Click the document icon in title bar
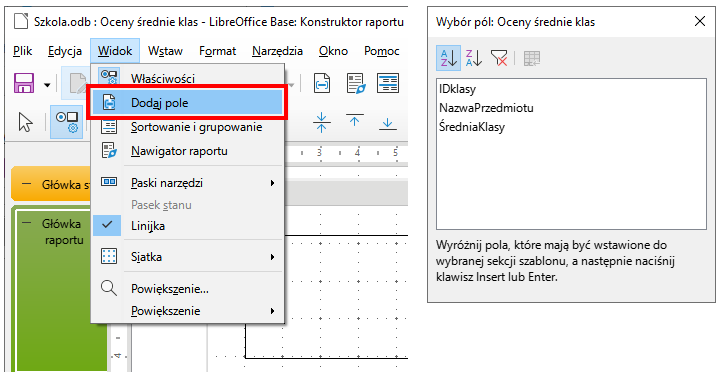The width and height of the screenshot is (724, 376). point(21,21)
